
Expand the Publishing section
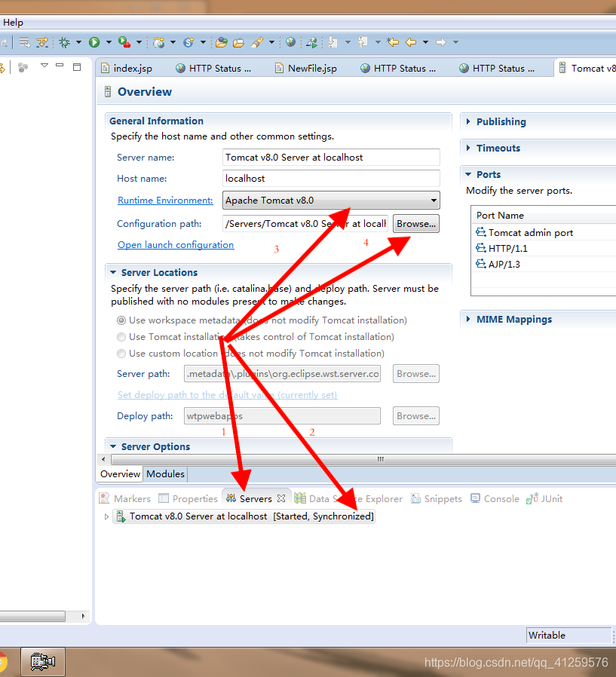(468, 122)
